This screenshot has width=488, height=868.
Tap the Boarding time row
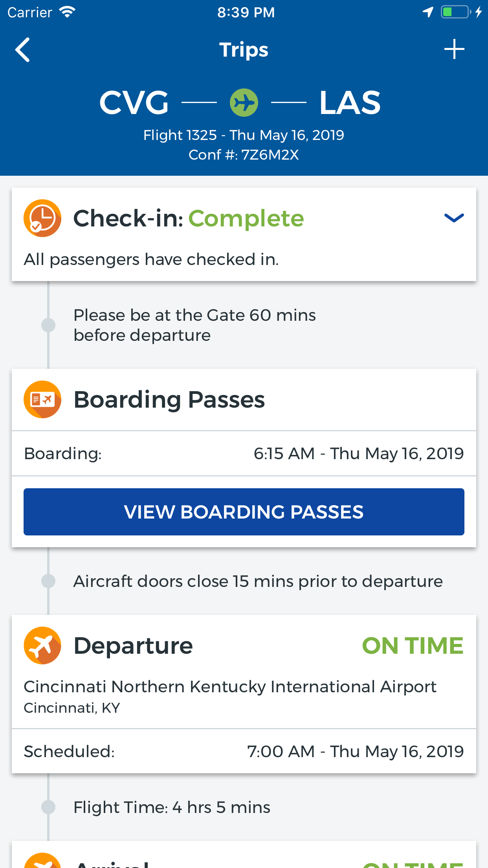(x=244, y=453)
